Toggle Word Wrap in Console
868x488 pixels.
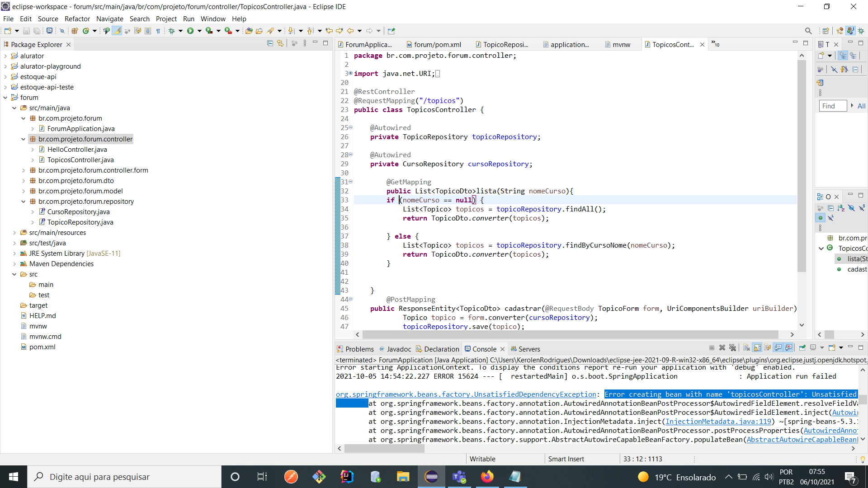768,347
